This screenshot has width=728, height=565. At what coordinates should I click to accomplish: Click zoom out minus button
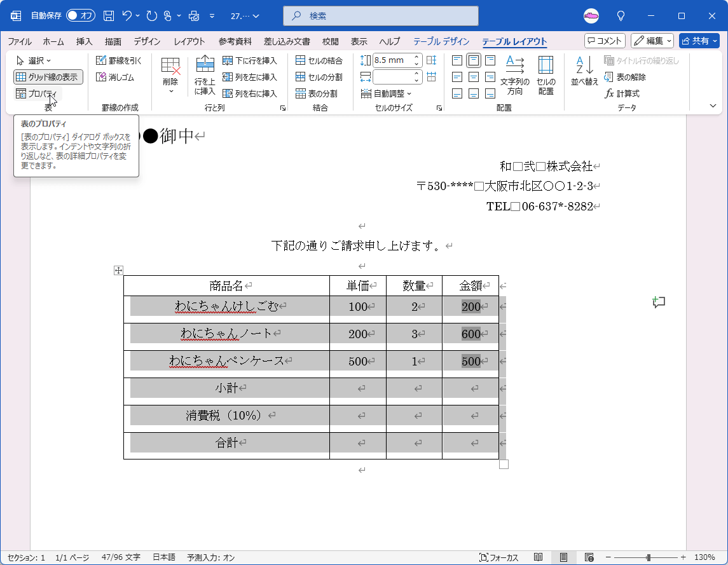pos(608,557)
